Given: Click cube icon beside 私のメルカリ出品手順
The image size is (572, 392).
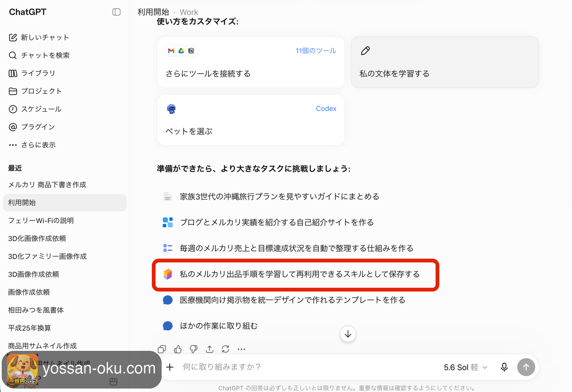Looking at the screenshot, I should coord(168,274).
